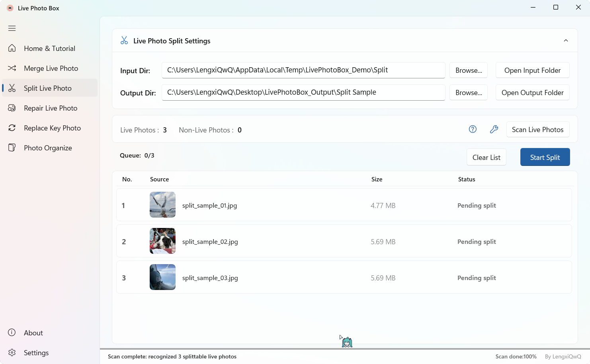Viewport: 590px width, 364px height.
Task: Open Replace Key Photo page
Action: pos(50,128)
